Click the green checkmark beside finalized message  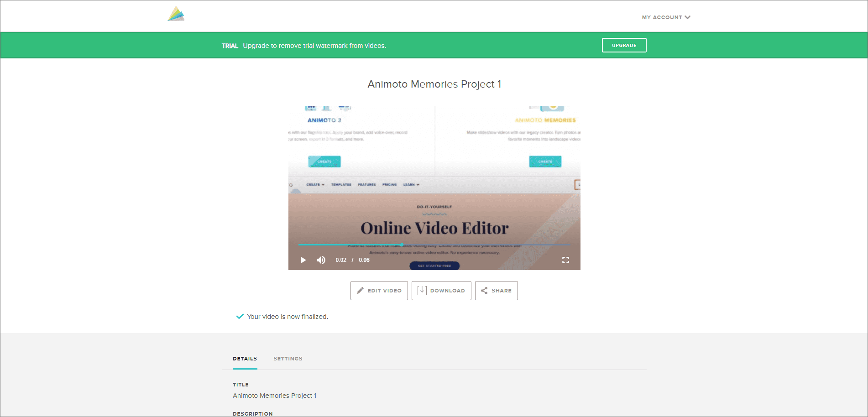(240, 316)
